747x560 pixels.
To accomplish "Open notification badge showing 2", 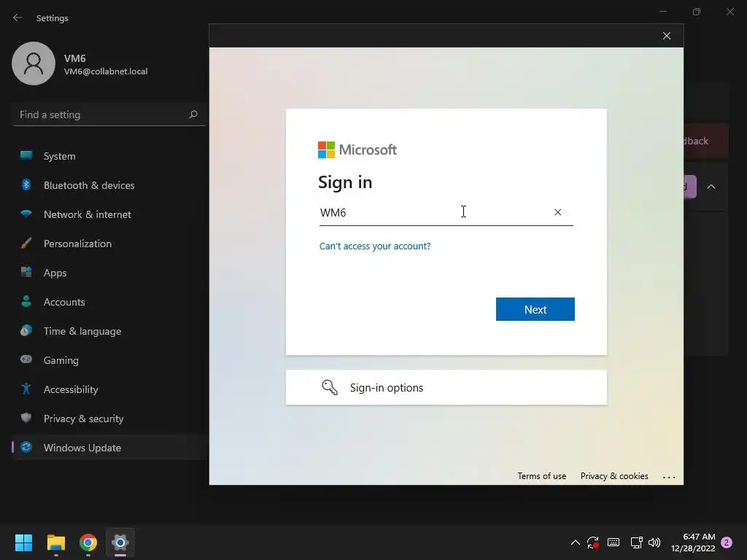I will click(x=727, y=542).
